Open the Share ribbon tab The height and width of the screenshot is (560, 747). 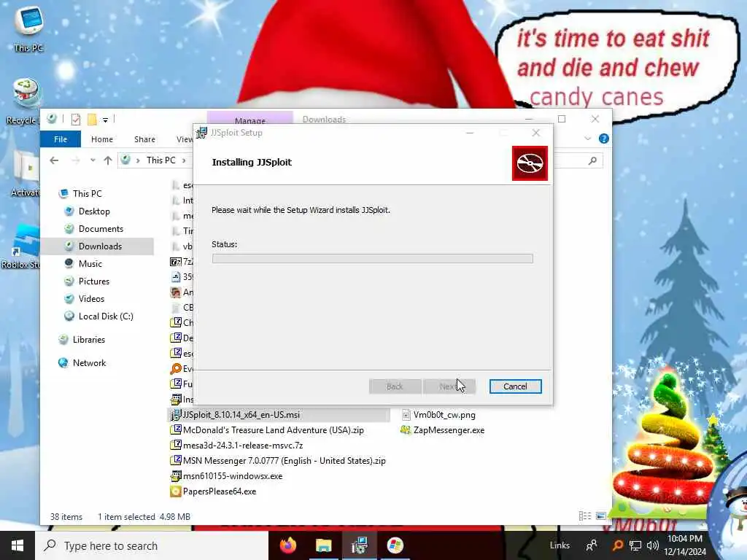(144, 139)
